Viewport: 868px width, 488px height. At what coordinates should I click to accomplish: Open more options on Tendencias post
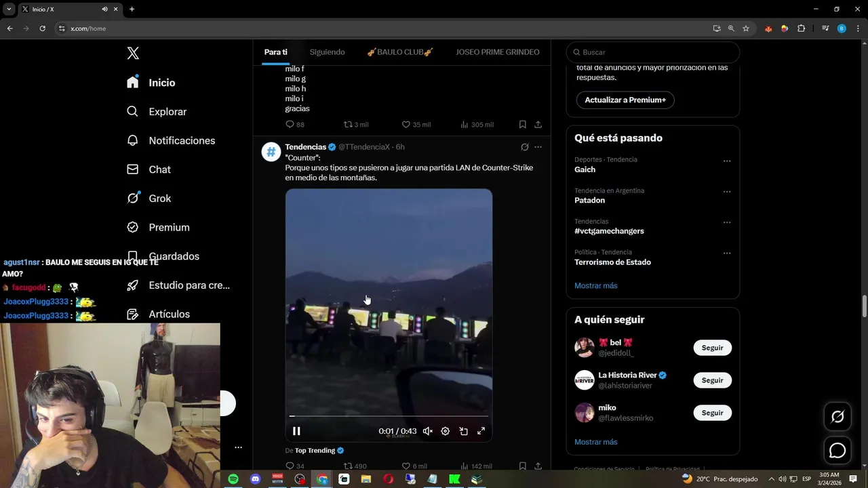(538, 147)
